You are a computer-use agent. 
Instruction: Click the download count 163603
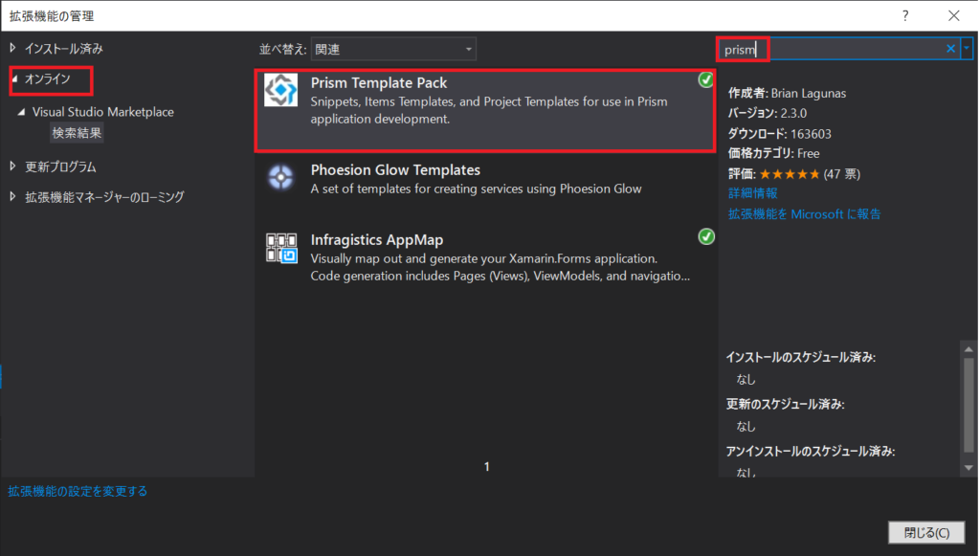812,134
